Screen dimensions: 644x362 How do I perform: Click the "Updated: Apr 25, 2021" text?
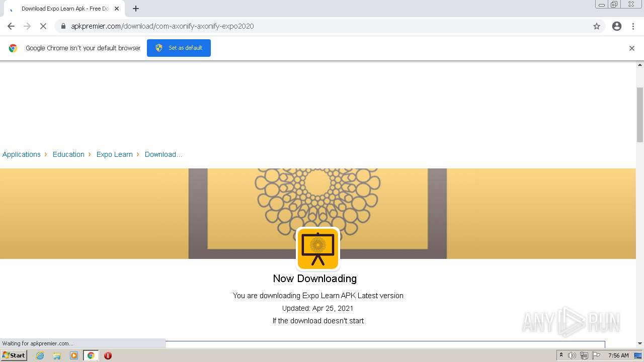[318, 308]
